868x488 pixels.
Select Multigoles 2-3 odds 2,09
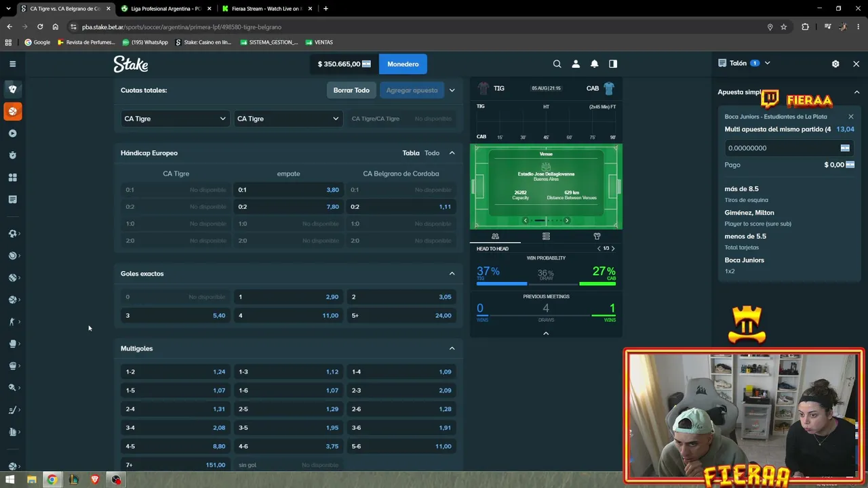(x=401, y=390)
